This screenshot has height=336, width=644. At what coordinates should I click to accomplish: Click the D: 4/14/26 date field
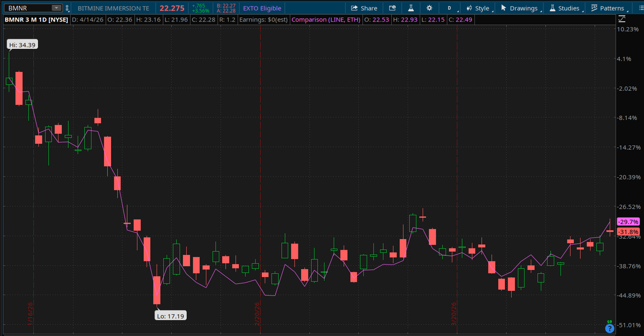click(88, 20)
